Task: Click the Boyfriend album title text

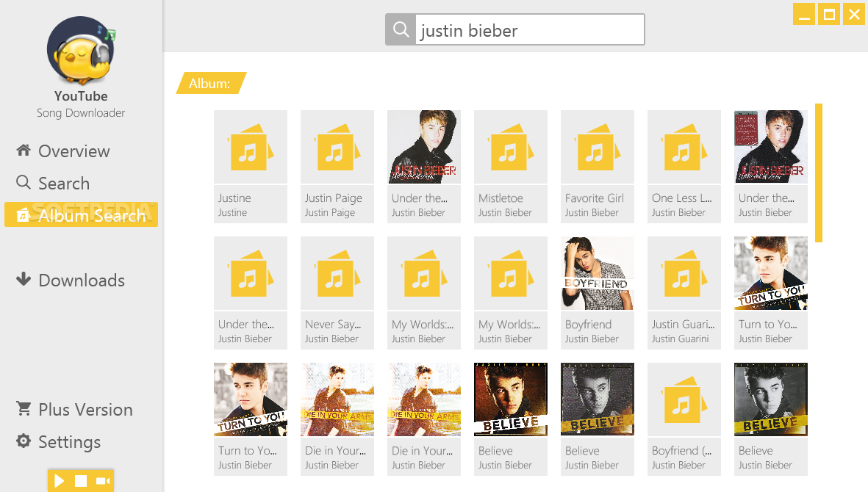Action: pos(588,325)
